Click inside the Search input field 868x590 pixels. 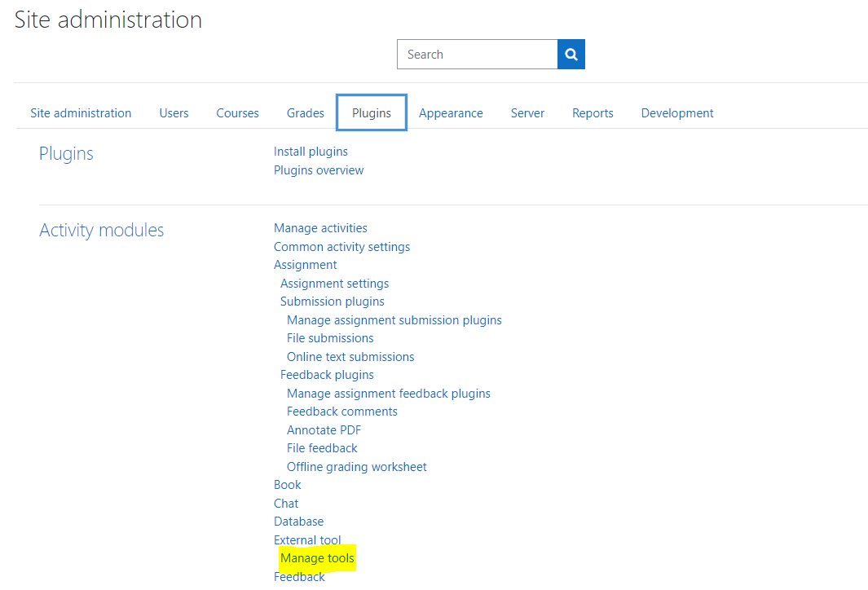[477, 55]
